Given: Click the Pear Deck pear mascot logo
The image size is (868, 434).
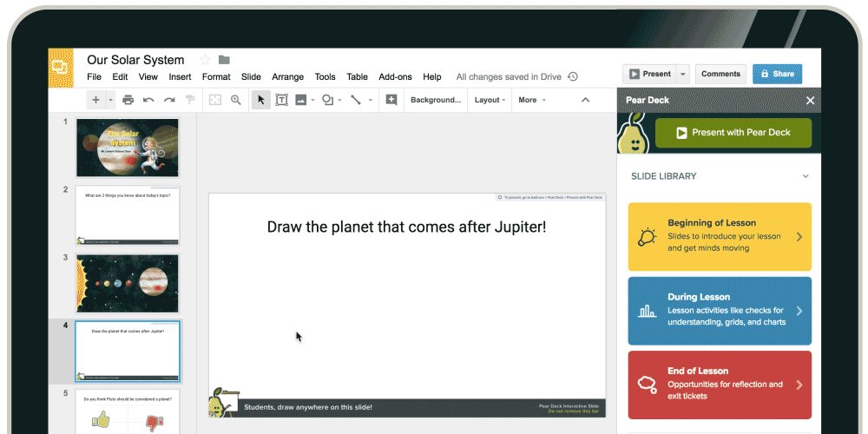Looking at the screenshot, I should click(x=634, y=134).
